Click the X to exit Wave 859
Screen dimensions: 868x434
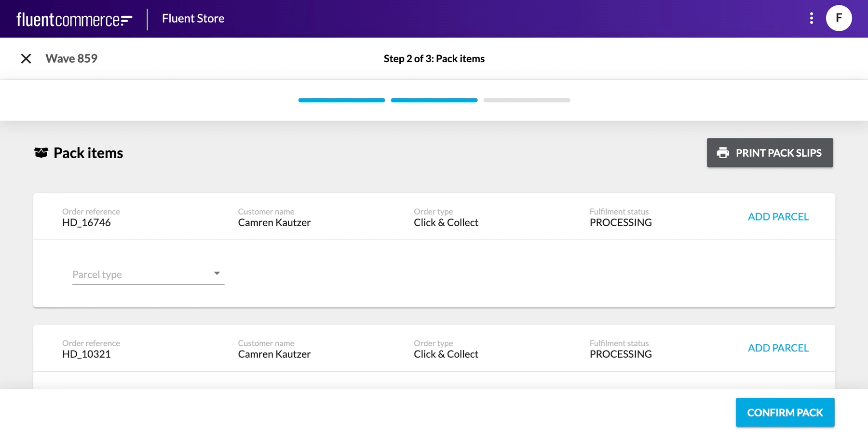[26, 58]
